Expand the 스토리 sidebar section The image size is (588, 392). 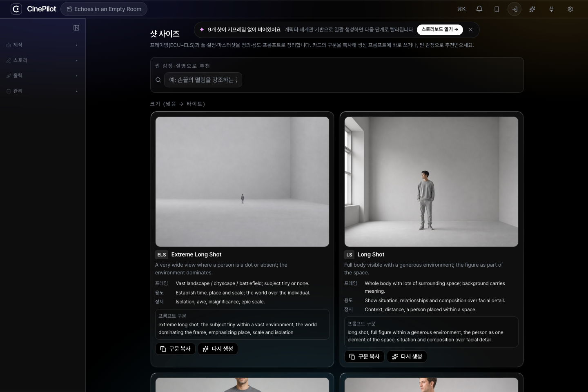click(42, 60)
